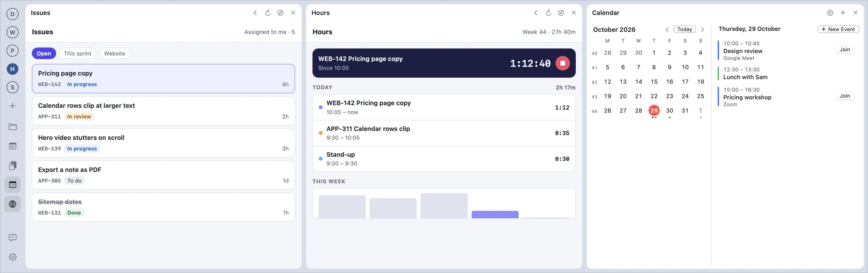Reload the Hours panel
Image resolution: width=868 pixels, height=273 pixels.
(549, 13)
